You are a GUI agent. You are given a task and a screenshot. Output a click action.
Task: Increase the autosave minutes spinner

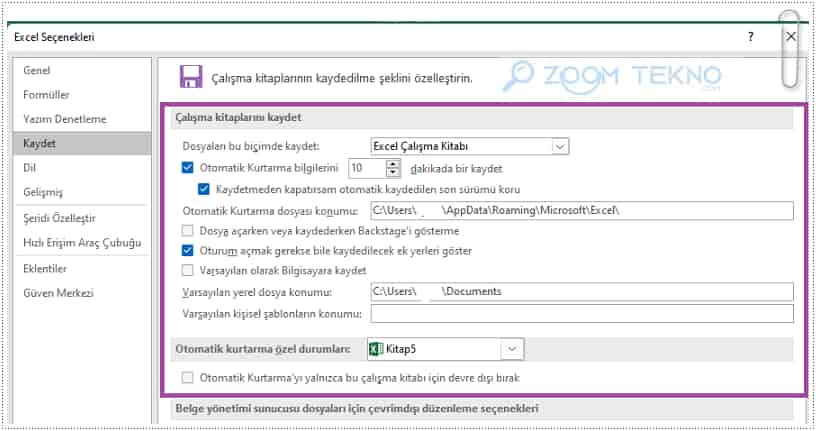tap(393, 164)
